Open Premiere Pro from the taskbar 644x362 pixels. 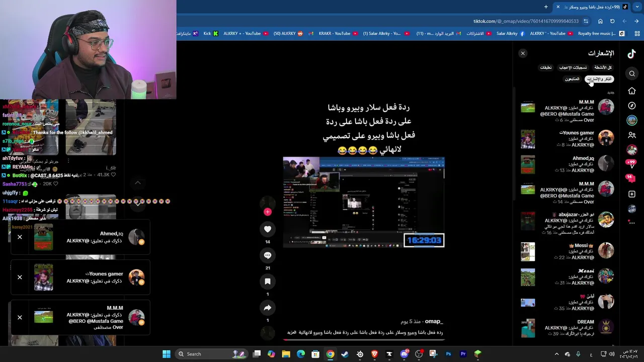point(463,354)
